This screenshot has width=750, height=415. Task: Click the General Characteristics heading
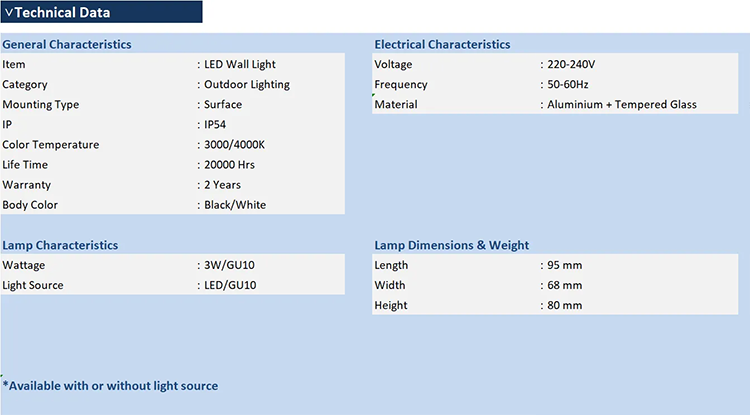point(66,44)
